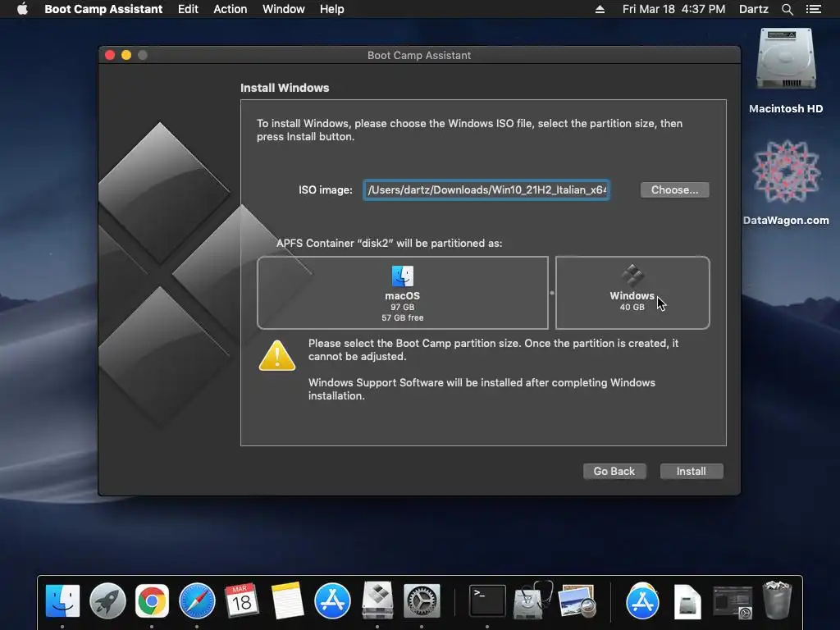Open Terminal from the Dock
This screenshot has height=630, width=840.
pos(487,600)
